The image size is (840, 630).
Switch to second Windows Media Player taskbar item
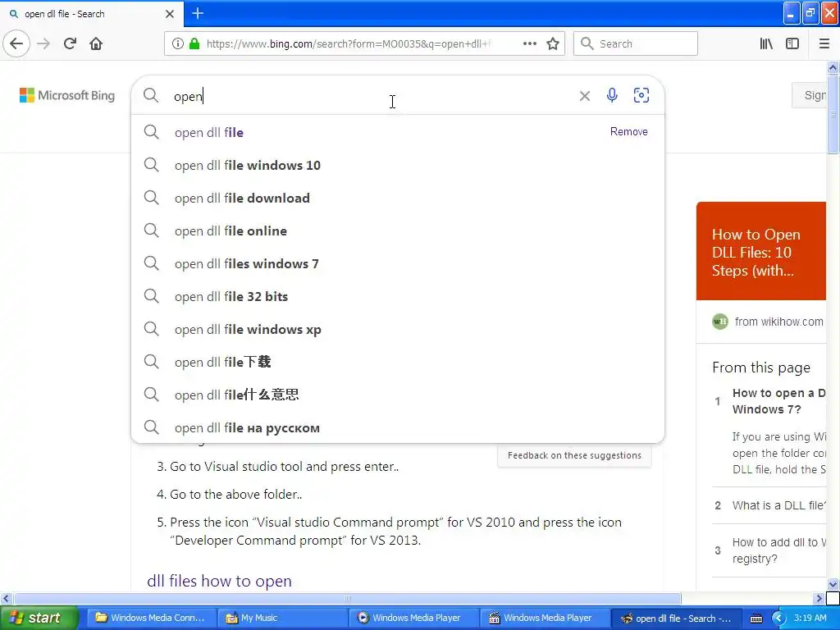(x=545, y=618)
